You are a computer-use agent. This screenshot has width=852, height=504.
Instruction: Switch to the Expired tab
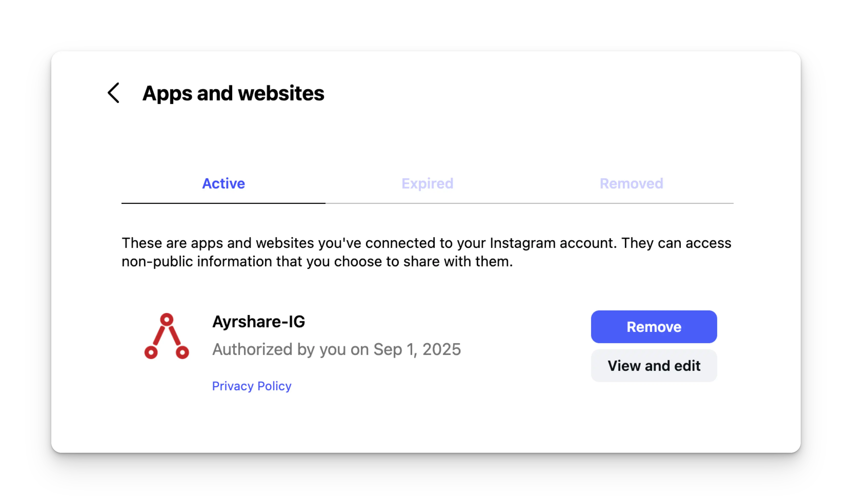427,183
